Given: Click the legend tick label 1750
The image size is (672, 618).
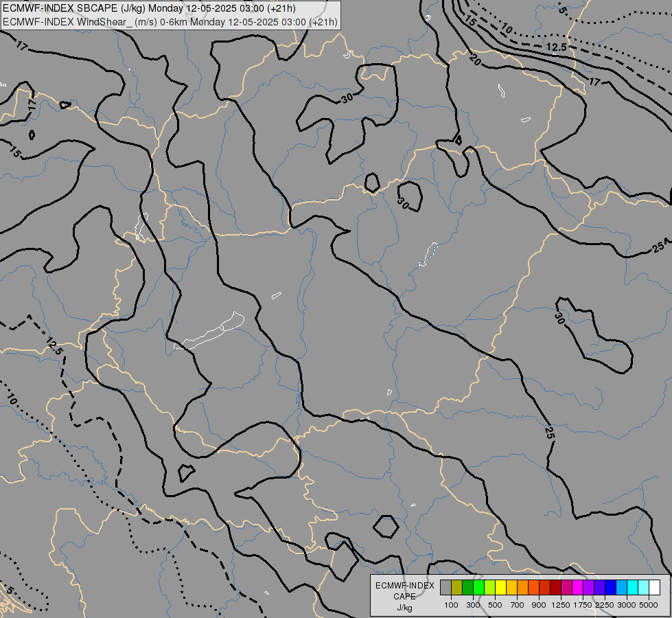Looking at the screenshot, I should click(x=583, y=605).
